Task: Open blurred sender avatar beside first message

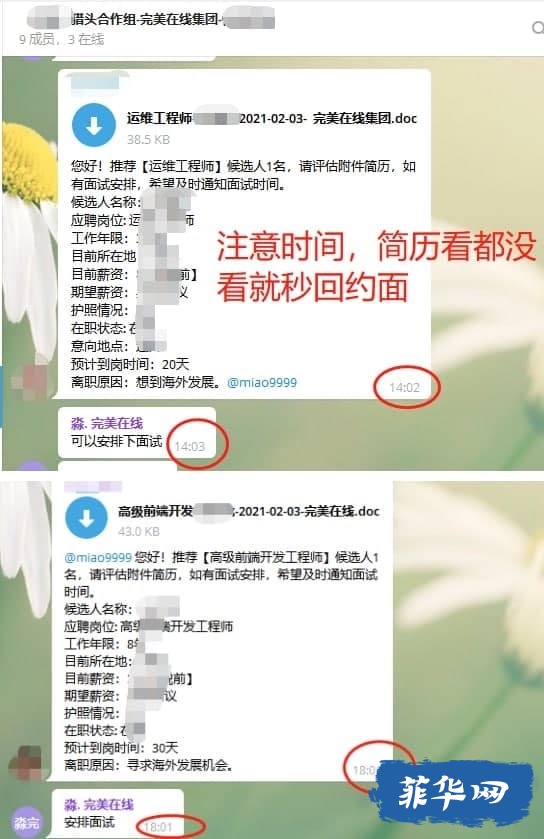Action: pyautogui.click(x=29, y=379)
